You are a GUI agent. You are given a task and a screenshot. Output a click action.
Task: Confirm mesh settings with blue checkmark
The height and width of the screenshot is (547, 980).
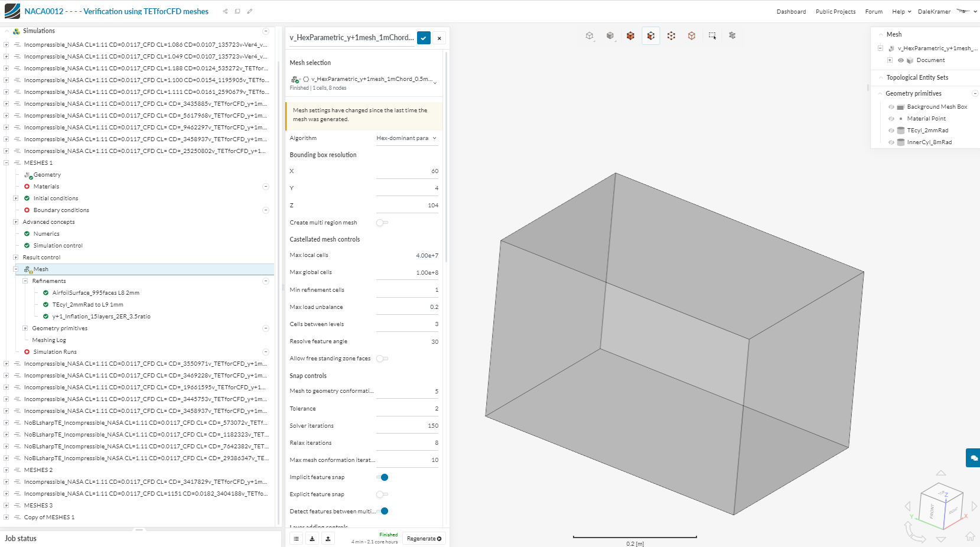click(x=424, y=38)
